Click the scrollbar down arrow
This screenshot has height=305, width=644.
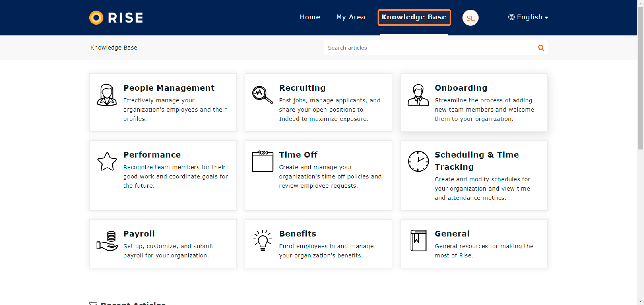pyautogui.click(x=640, y=301)
